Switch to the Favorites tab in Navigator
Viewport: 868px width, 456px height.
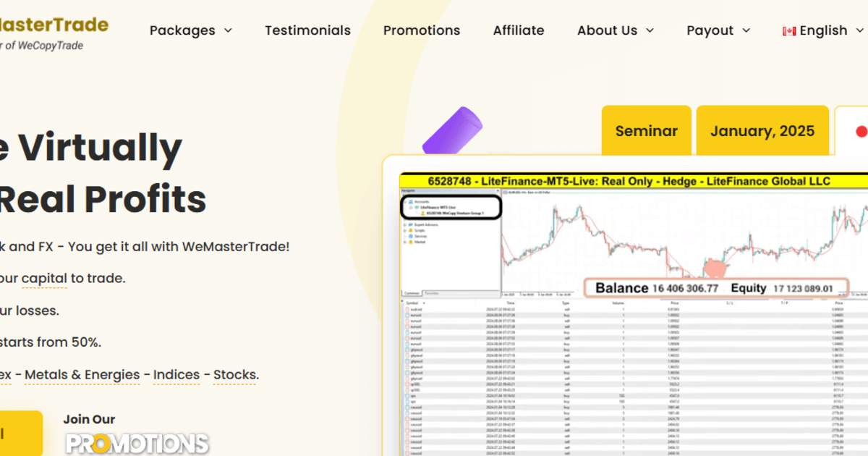pos(432,293)
